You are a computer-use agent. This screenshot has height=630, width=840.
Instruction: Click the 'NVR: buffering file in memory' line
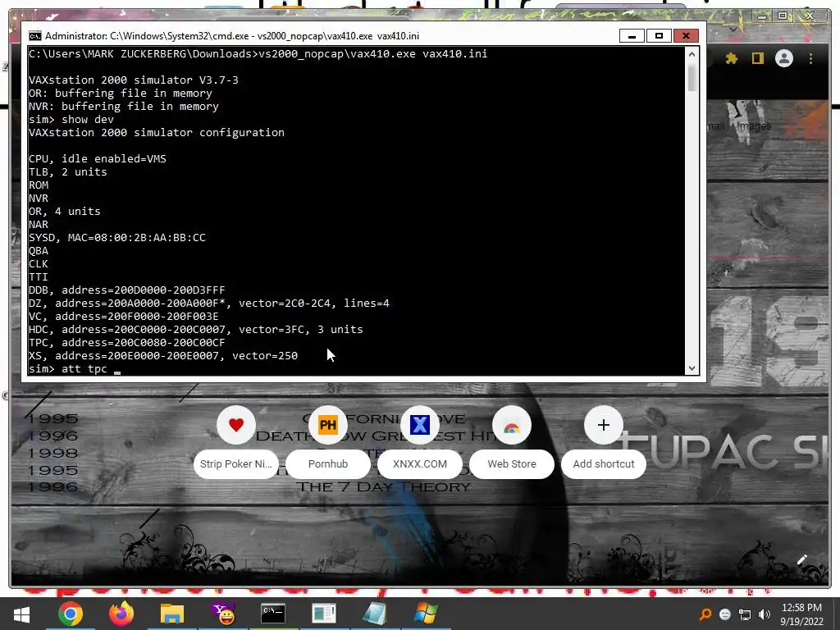tap(124, 106)
